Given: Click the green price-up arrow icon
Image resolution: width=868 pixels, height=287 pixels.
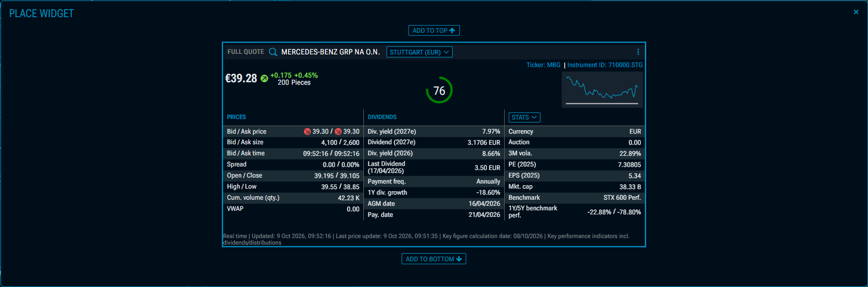Looking at the screenshot, I should [x=264, y=79].
